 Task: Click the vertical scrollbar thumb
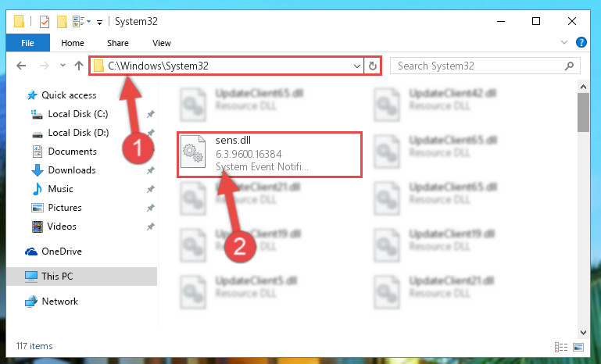point(583,112)
